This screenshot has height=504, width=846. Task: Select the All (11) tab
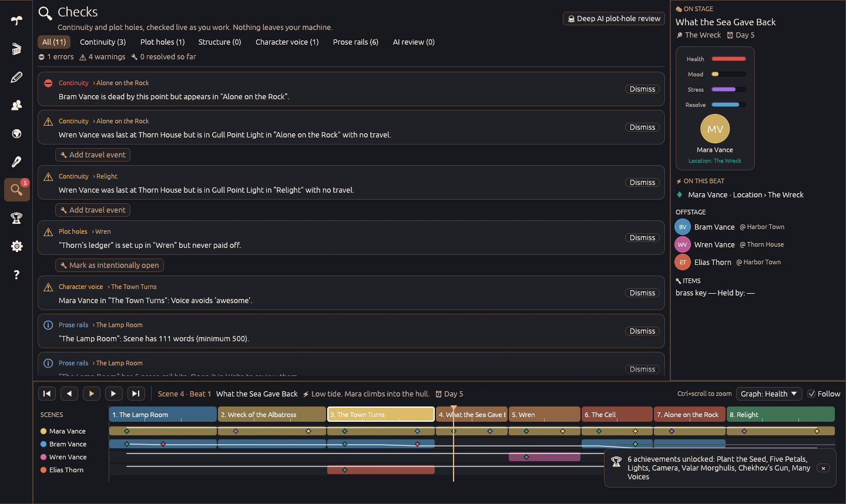pyautogui.click(x=54, y=42)
